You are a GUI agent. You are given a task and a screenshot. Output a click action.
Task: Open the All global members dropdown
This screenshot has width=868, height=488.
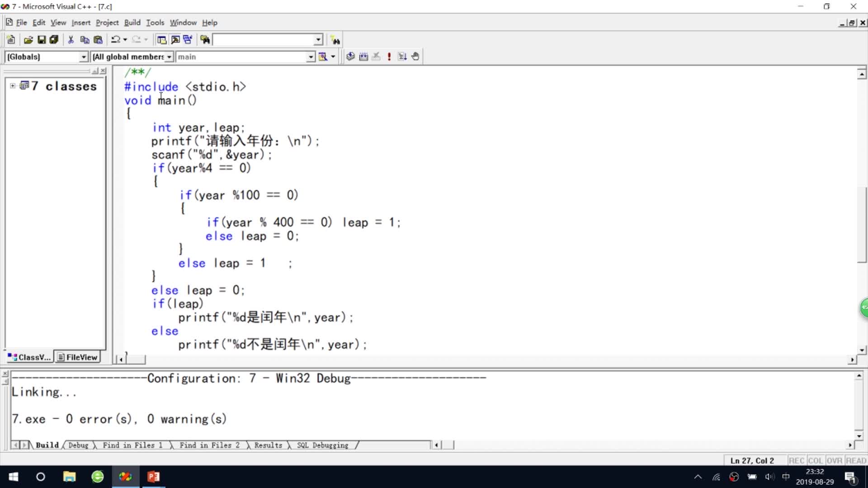tap(169, 57)
